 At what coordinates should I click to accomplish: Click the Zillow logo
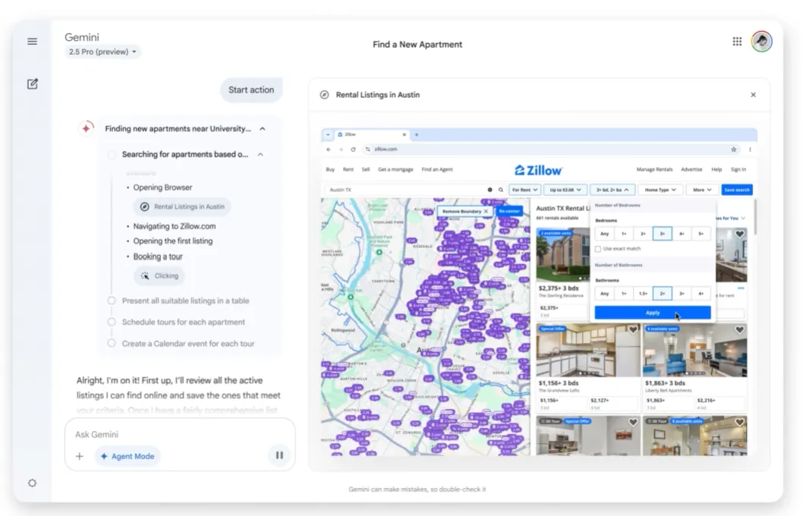(538, 170)
